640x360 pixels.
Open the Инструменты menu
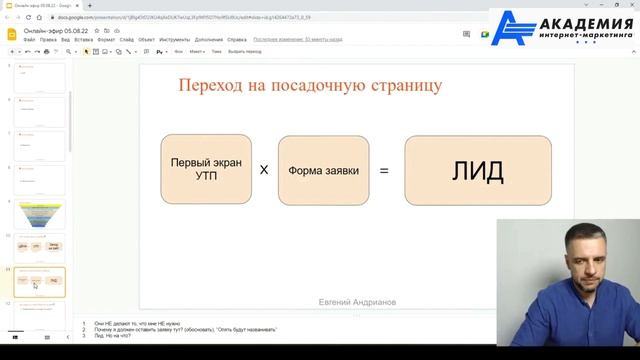[x=174, y=40]
